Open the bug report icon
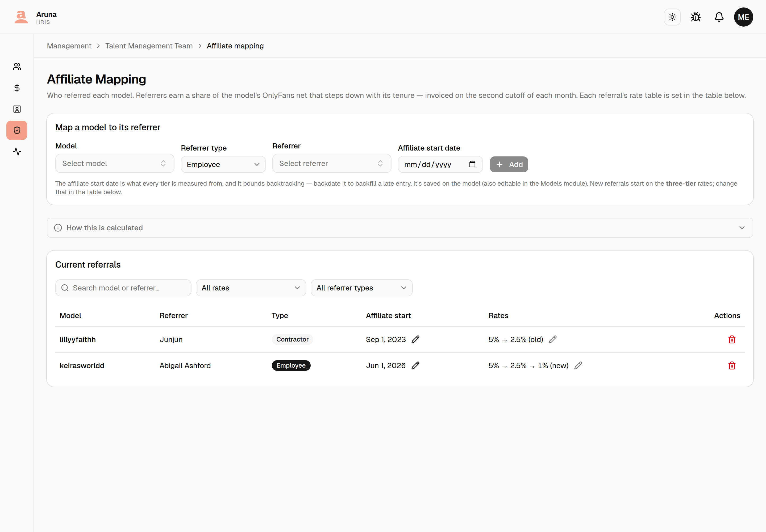 (x=696, y=17)
